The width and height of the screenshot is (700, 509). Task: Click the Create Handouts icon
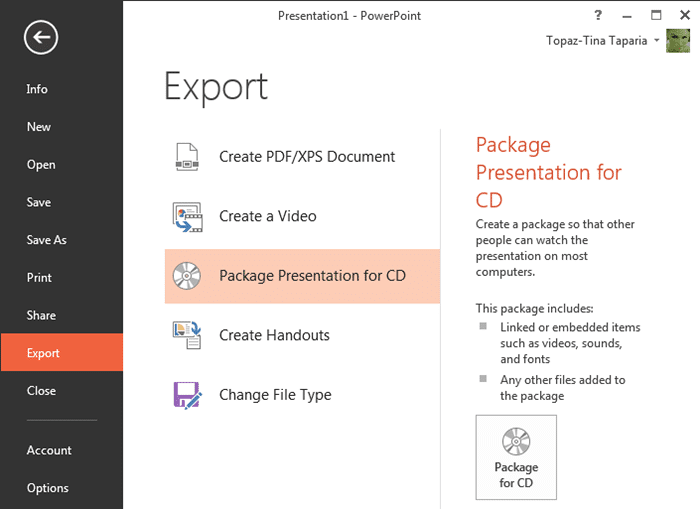point(187,335)
